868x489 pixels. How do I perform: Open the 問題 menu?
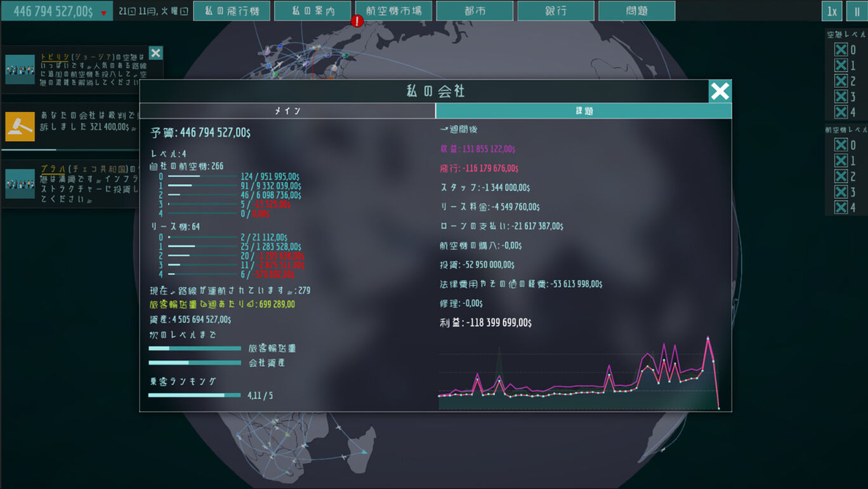tap(637, 11)
